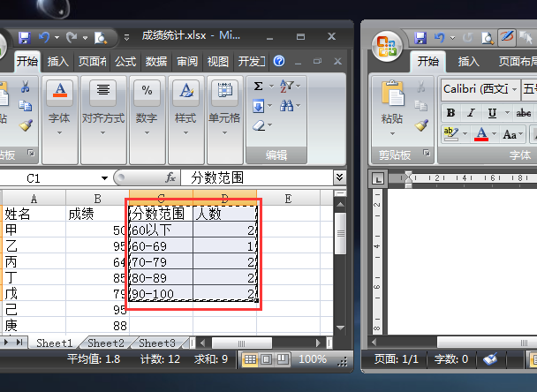Open the Review tab in Excel
537x392 pixels.
pyautogui.click(x=187, y=62)
